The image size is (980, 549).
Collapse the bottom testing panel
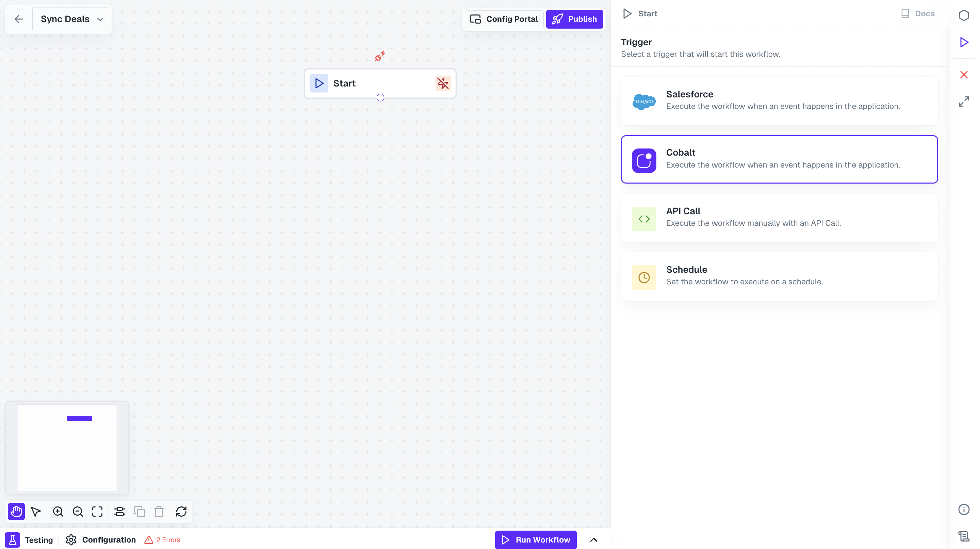[x=594, y=539]
